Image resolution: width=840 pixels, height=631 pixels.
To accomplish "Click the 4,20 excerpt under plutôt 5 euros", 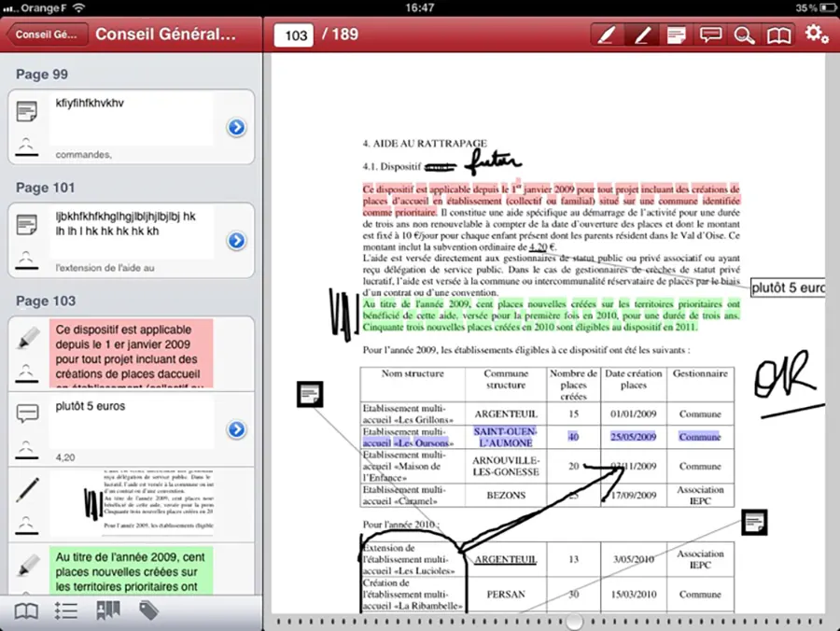I will 65,457.
